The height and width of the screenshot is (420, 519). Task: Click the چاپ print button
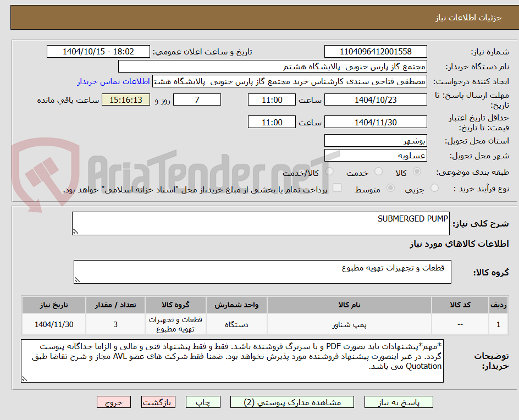click(203, 402)
